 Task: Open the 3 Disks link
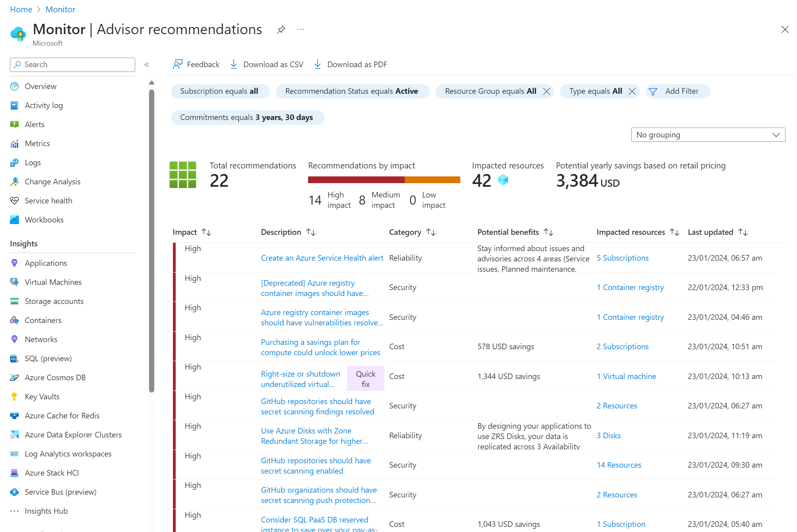[x=609, y=435]
